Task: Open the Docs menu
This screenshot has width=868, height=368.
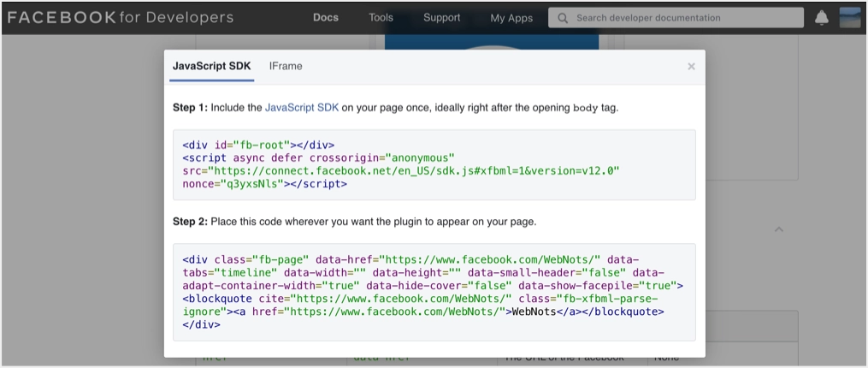Action: (326, 18)
